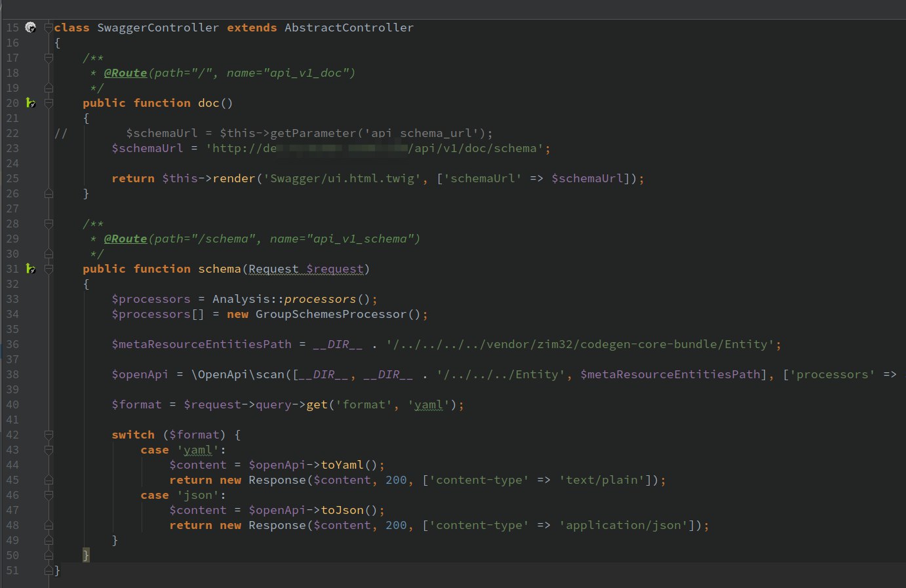Click the name="api_v1_schema" annotation text

point(342,239)
